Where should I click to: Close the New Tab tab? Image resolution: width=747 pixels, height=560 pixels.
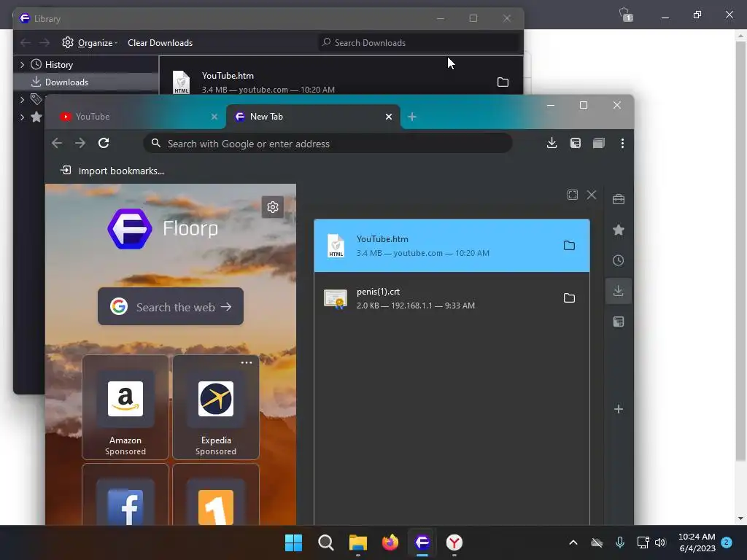click(x=389, y=117)
